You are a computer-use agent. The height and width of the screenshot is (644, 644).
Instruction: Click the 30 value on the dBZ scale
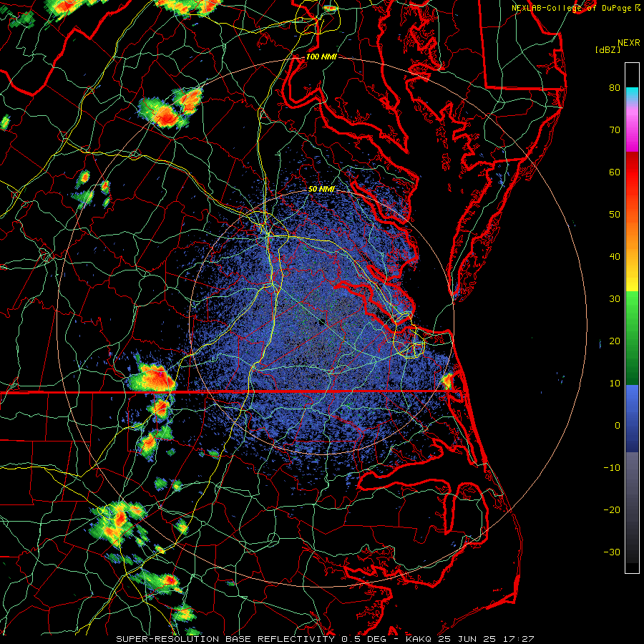click(615, 298)
